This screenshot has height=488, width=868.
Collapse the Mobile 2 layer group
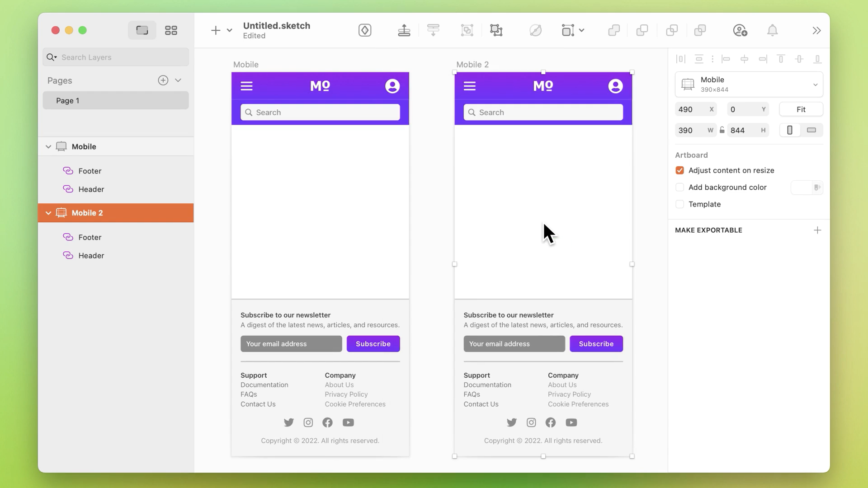[x=47, y=213]
